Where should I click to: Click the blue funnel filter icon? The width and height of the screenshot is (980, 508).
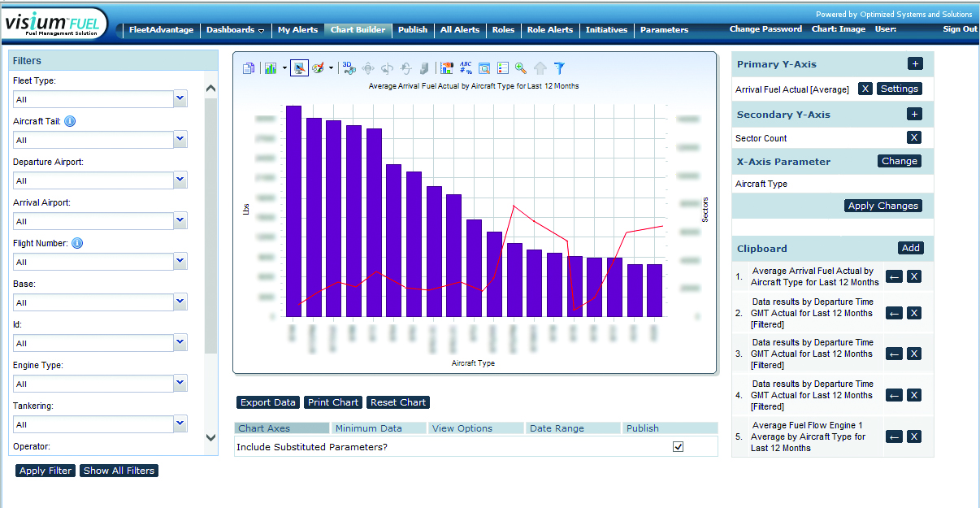[x=559, y=68]
